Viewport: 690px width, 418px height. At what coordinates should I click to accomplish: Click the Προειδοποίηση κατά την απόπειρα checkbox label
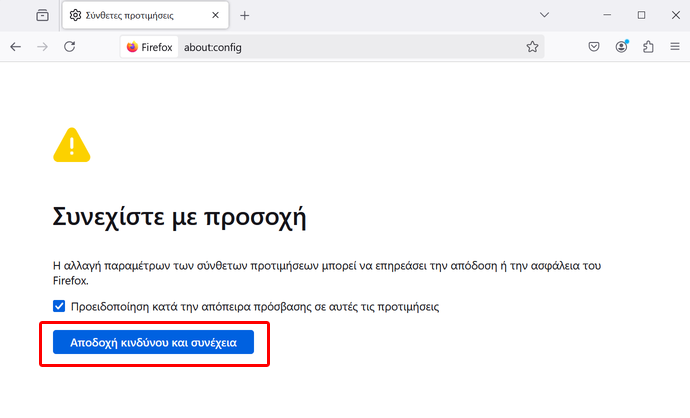point(255,307)
